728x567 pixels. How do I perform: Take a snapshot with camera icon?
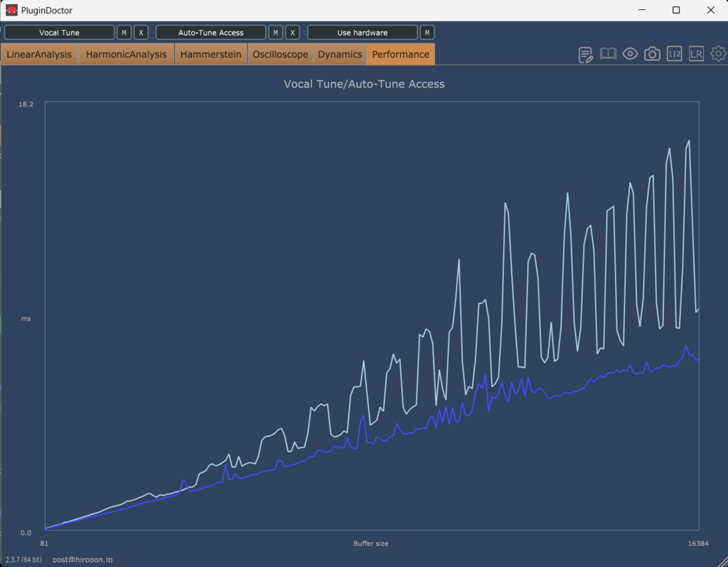coord(653,54)
